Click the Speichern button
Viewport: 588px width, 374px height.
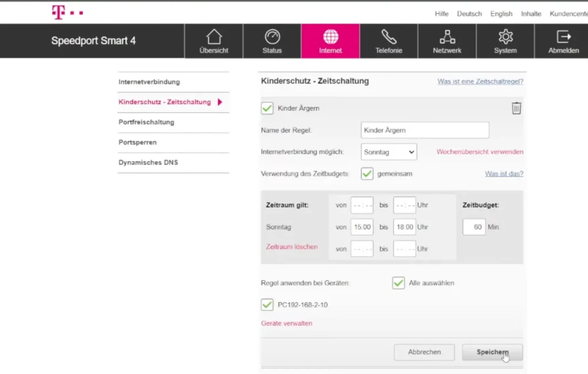492,352
